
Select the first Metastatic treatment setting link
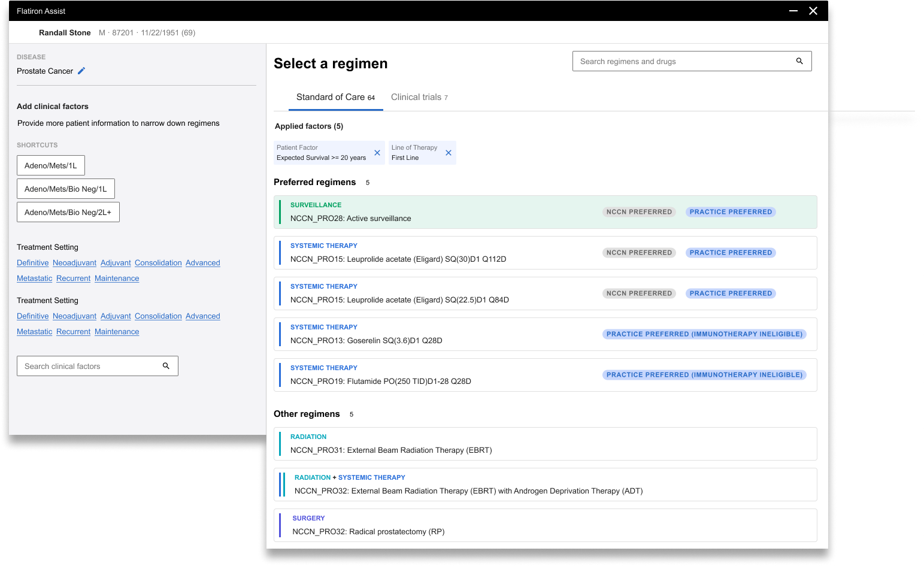click(35, 279)
